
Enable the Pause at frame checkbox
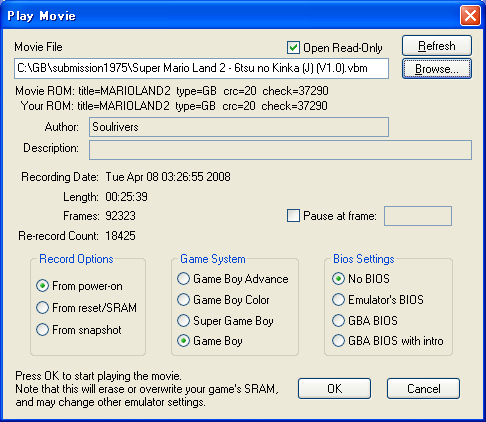[293, 216]
